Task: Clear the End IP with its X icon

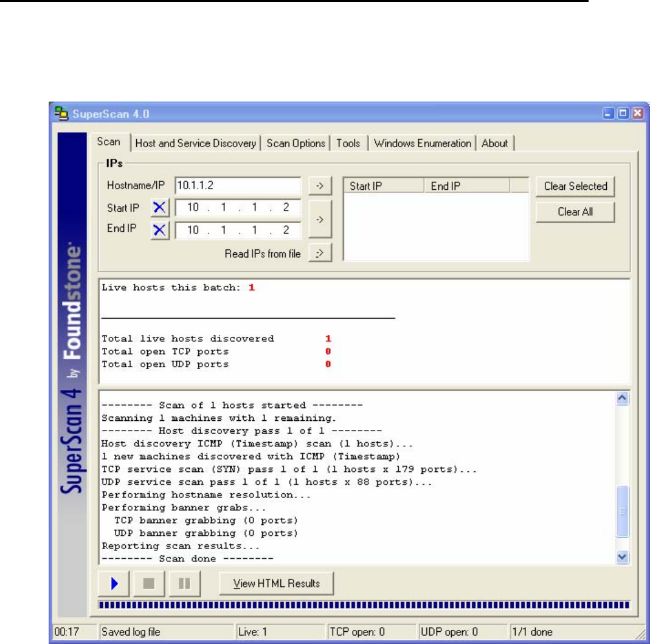Action: point(159,230)
